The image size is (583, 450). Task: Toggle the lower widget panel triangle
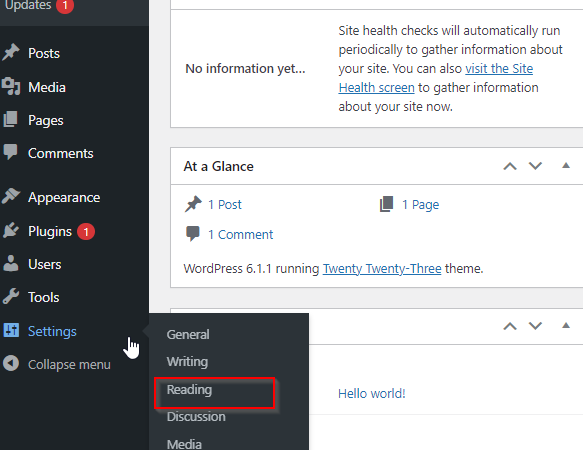(x=566, y=325)
